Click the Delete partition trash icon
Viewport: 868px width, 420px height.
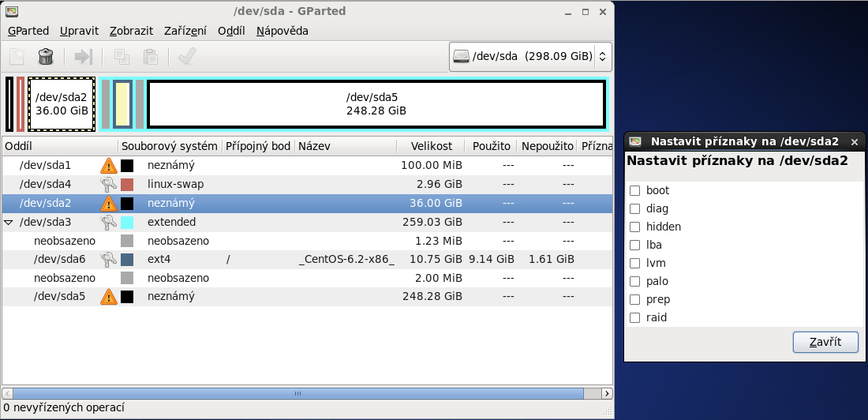[46, 57]
